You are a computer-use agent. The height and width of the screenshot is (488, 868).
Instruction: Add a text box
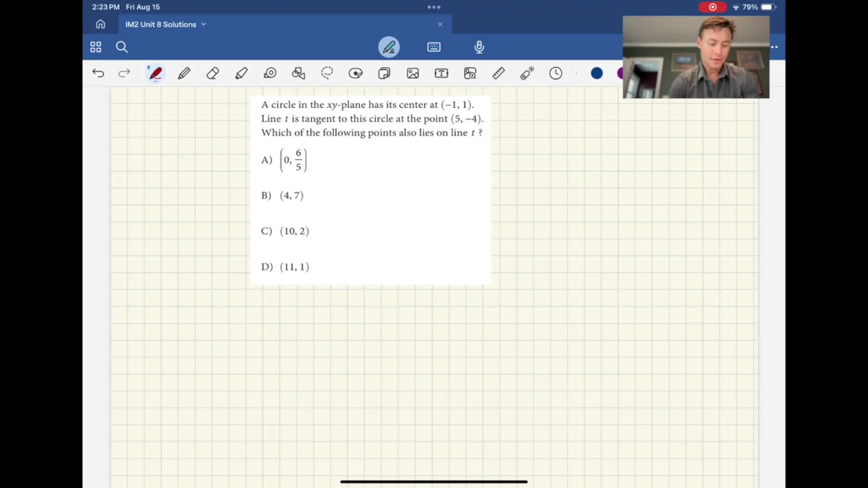(441, 73)
